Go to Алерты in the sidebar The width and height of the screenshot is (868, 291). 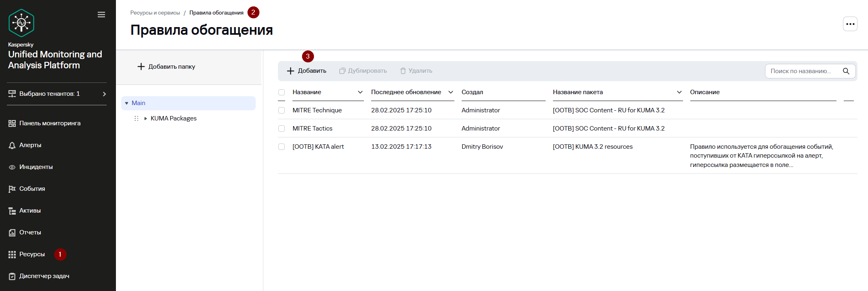coord(30,145)
